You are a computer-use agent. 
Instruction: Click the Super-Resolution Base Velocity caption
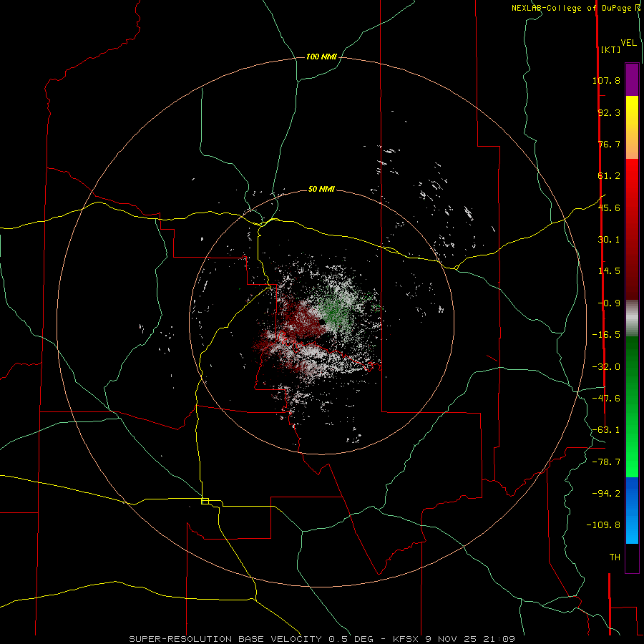[x=322, y=639]
